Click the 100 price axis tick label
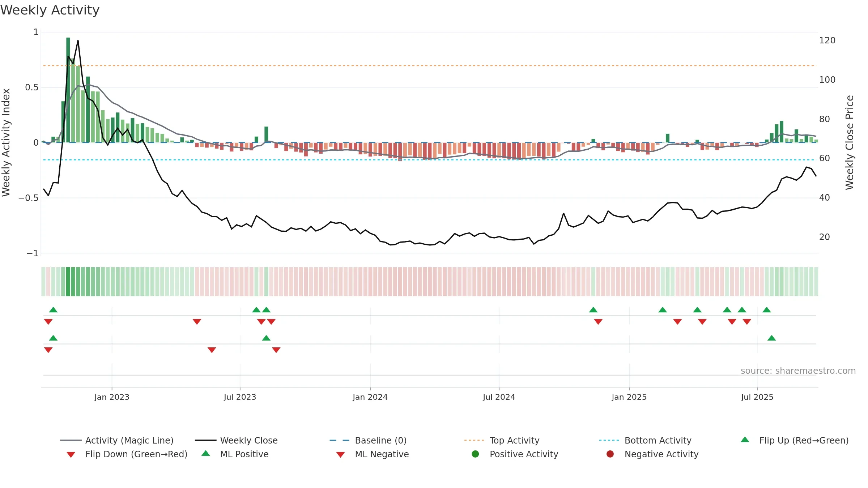This screenshot has width=868, height=488. (827, 80)
